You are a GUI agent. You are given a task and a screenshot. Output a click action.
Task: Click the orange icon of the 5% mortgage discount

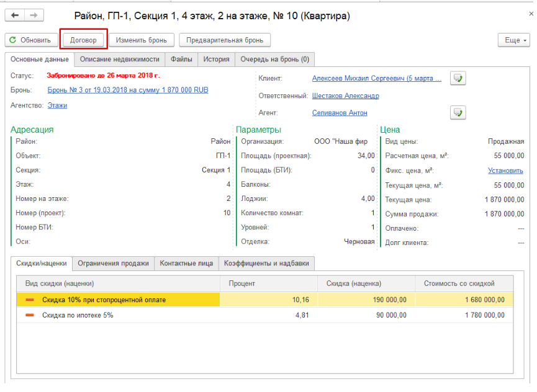30,315
